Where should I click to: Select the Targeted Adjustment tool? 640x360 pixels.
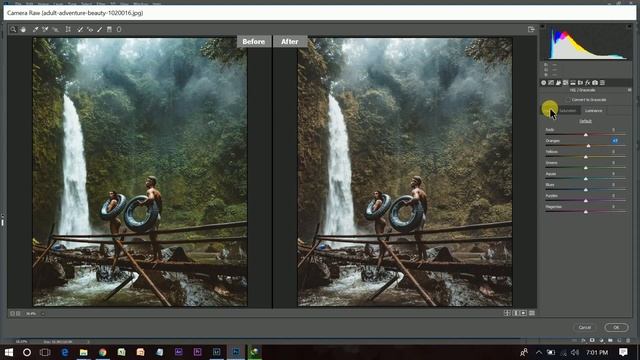pos(56,29)
